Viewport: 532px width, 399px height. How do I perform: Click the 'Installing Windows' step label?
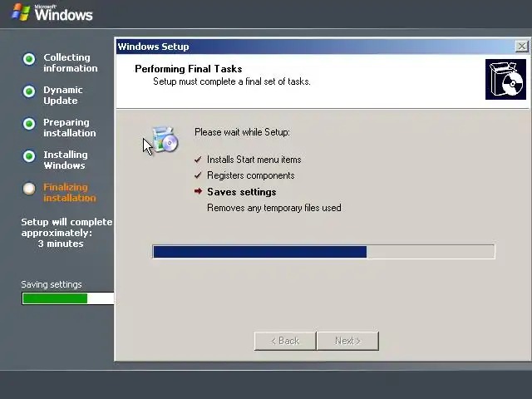(x=65, y=160)
